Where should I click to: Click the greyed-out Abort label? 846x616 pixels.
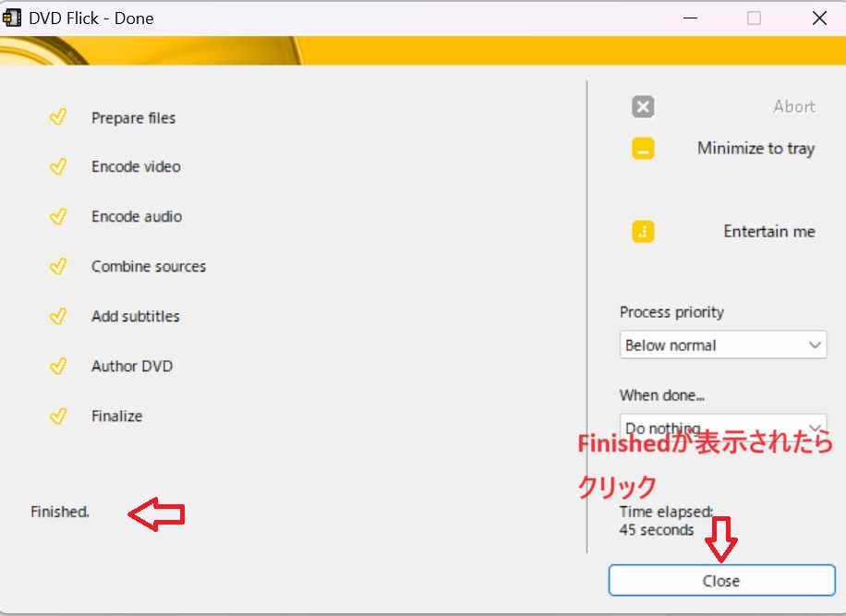click(794, 106)
